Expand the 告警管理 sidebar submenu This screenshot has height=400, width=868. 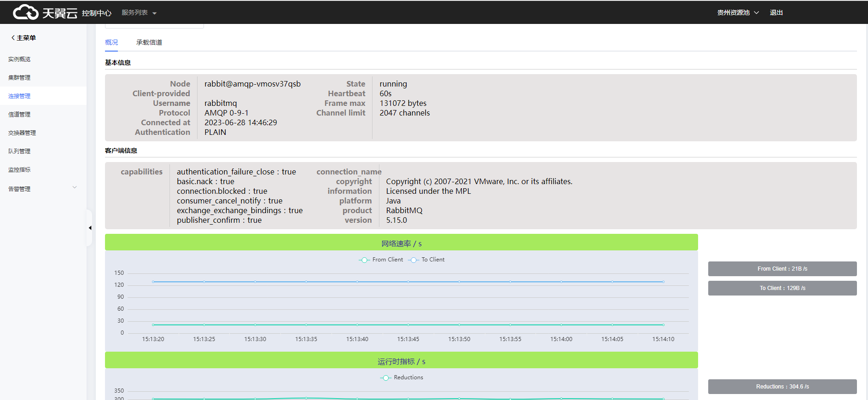pos(75,187)
